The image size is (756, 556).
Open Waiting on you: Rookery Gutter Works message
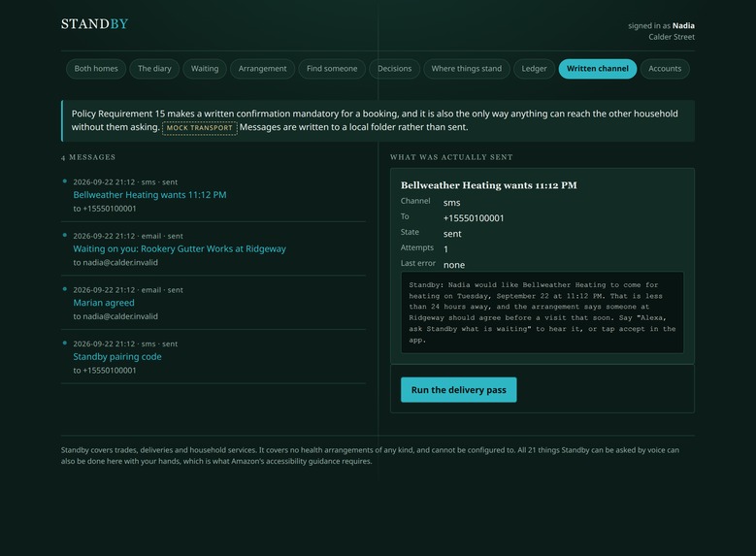coord(180,248)
